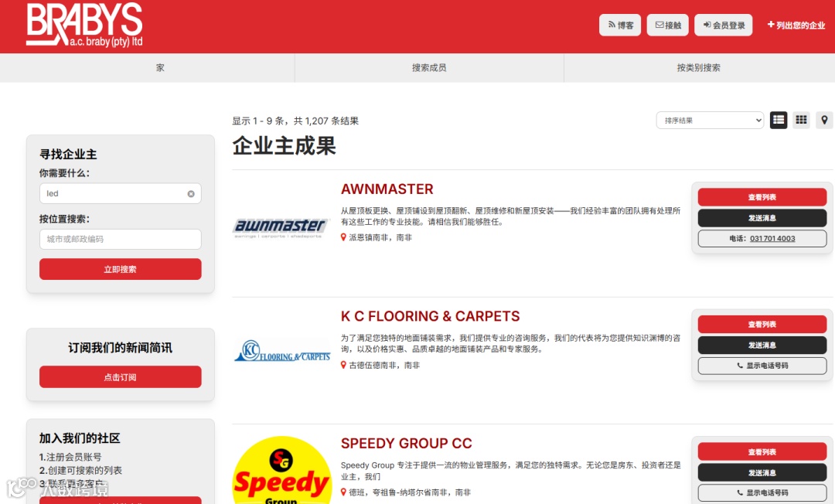Click the Speedy Group logo thumbnail
Viewport: 835px width, 504px height.
(x=281, y=471)
